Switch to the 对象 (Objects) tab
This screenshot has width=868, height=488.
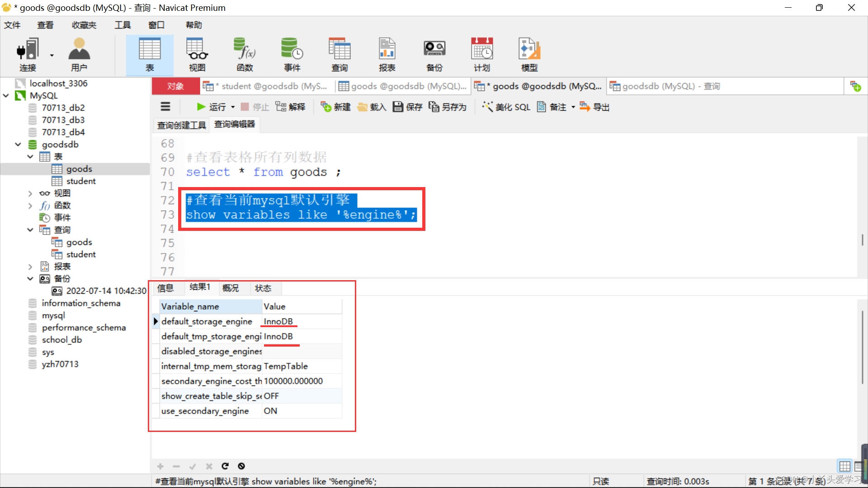[x=175, y=86]
